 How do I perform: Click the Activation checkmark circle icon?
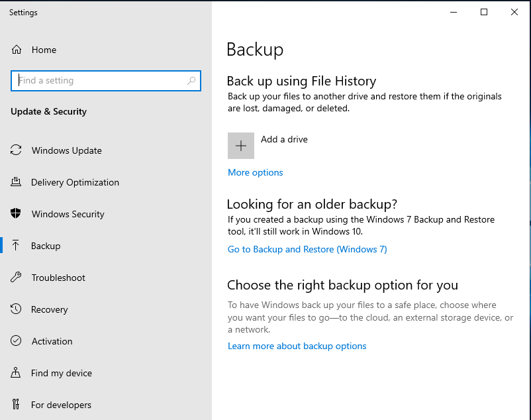pyautogui.click(x=17, y=341)
